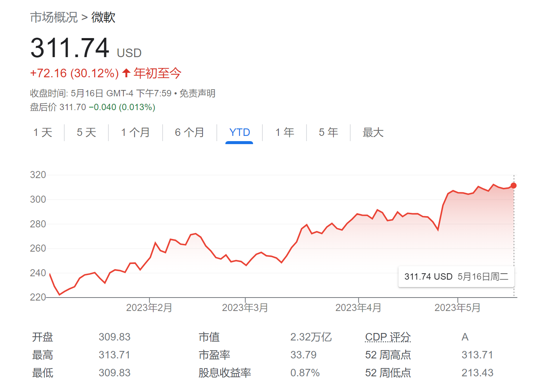This screenshot has width=545, height=392.
Task: Open the 6 个月 chart range
Action: (190, 133)
